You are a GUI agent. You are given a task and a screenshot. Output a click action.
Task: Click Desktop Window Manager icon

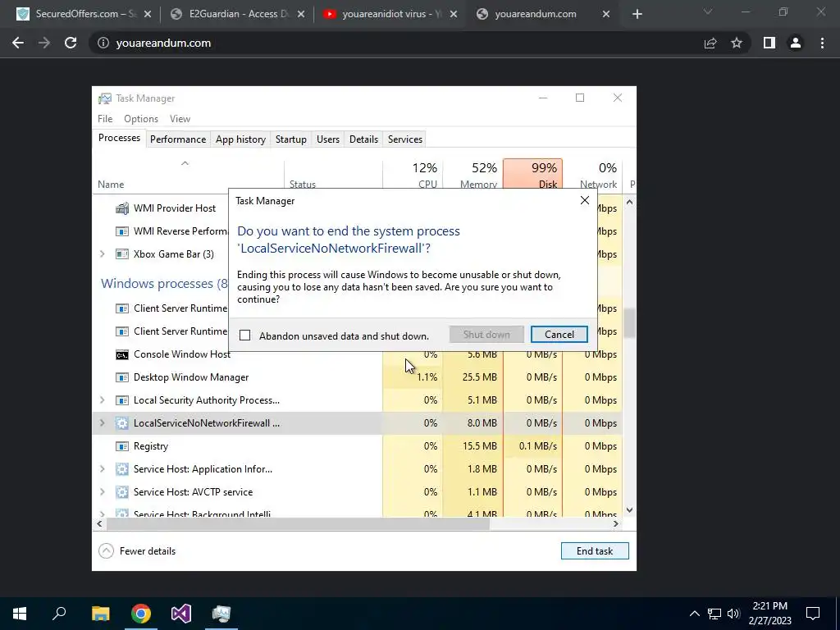[x=122, y=377]
